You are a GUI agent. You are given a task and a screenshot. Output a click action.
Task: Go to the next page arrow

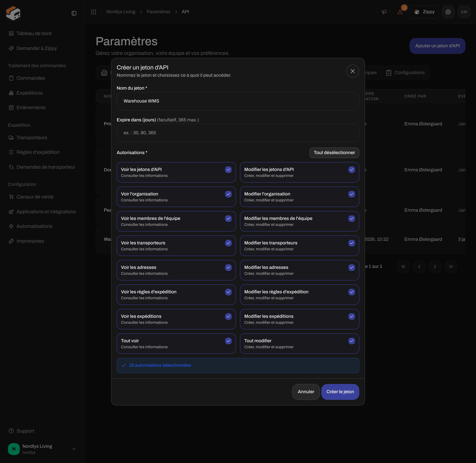tap(435, 267)
